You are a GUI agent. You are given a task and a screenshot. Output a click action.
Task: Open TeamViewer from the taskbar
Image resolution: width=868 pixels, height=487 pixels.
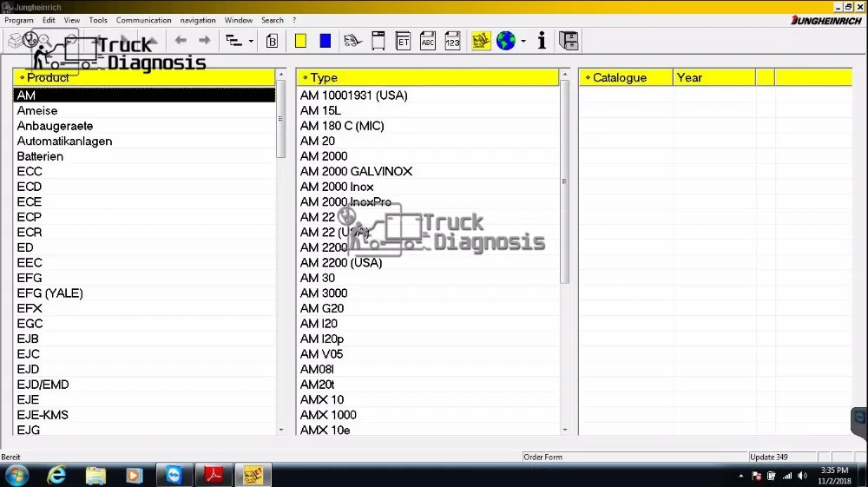coord(174,475)
